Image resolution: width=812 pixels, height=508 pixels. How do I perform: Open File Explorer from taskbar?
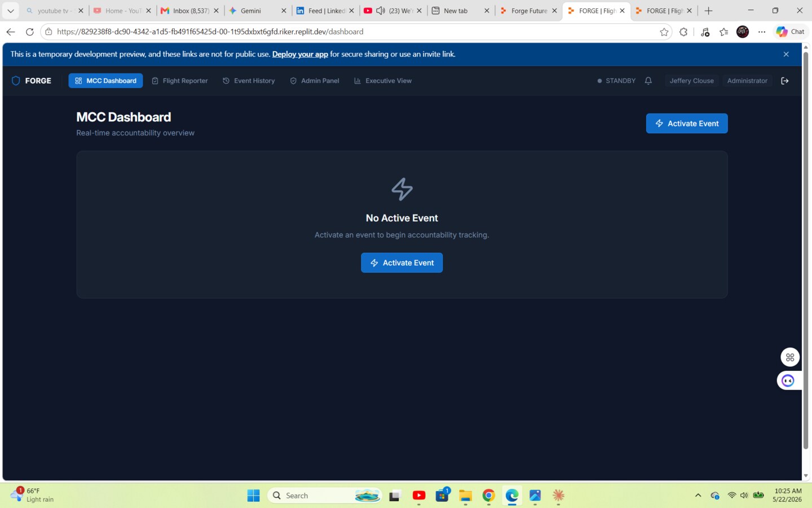tap(465, 496)
